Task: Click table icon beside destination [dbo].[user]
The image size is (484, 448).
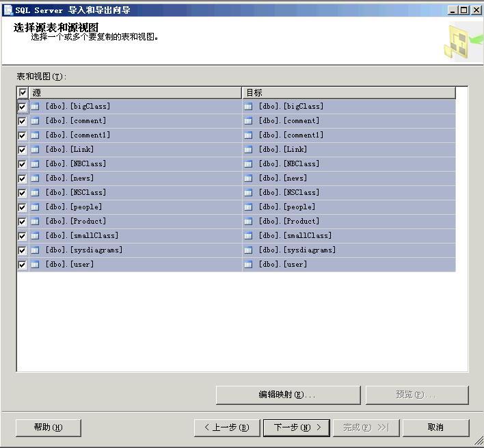Action: (249, 265)
